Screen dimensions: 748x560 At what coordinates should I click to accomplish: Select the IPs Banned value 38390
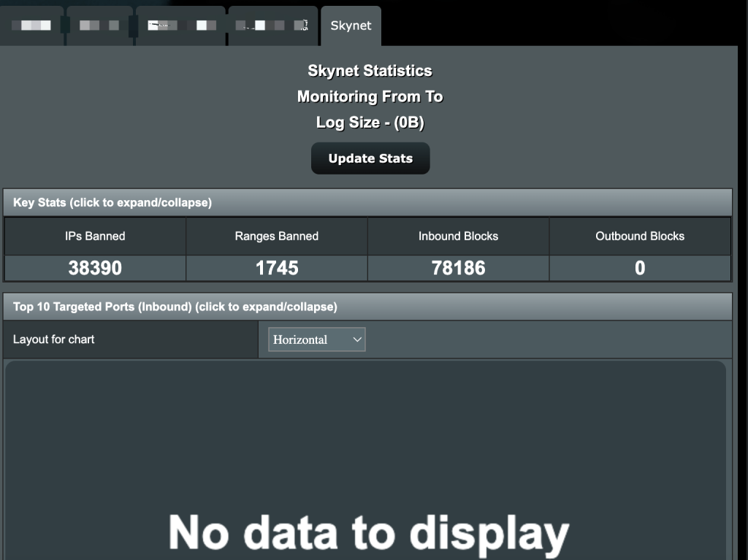click(95, 268)
